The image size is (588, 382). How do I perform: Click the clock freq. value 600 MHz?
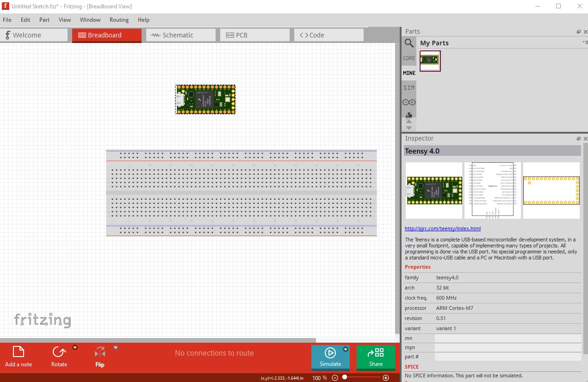click(446, 298)
